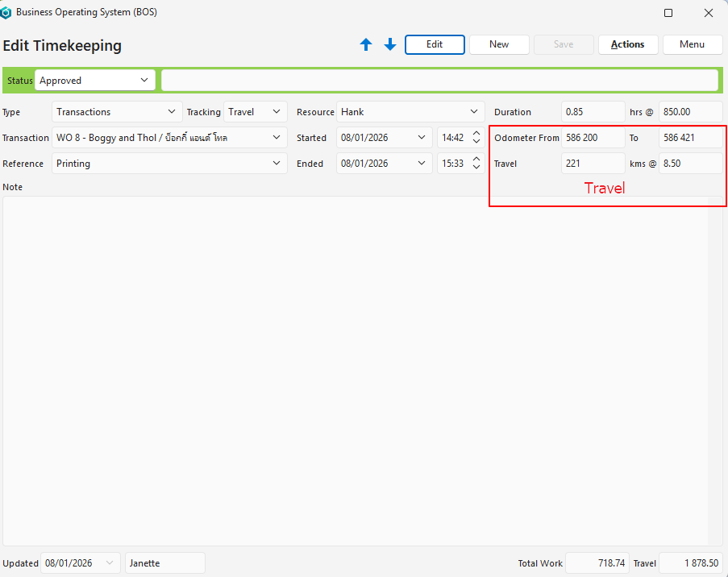
Task: Expand the Transaction dropdown for WO 8
Action: 277,138
